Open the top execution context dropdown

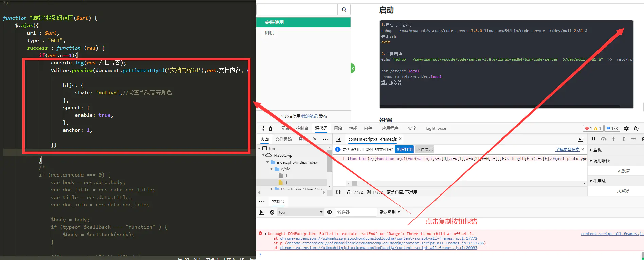(300, 212)
